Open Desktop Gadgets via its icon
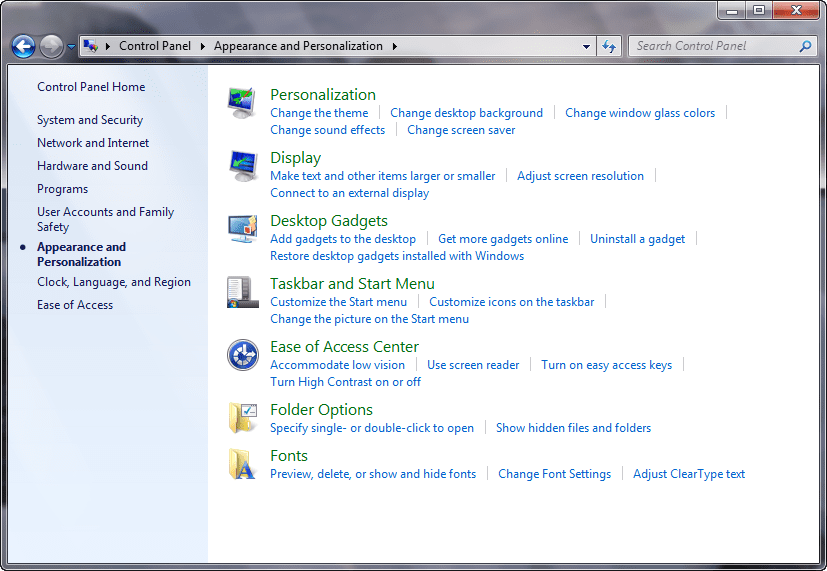Viewport: 827px width, 571px height. (x=243, y=229)
